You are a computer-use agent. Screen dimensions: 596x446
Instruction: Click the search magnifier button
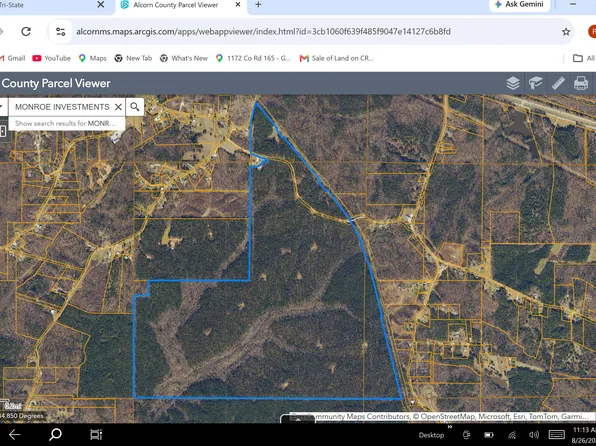(x=135, y=107)
